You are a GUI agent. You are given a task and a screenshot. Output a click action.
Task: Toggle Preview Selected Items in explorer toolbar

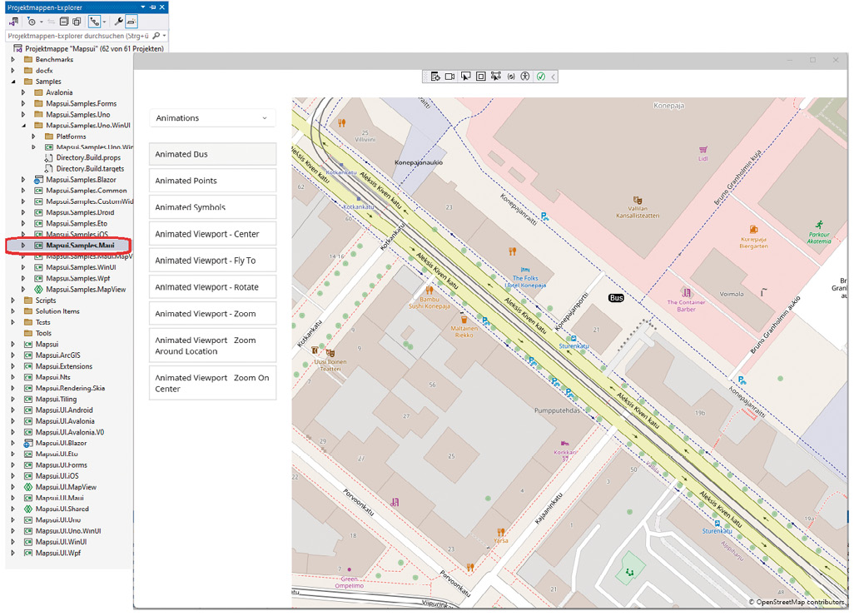tap(132, 22)
